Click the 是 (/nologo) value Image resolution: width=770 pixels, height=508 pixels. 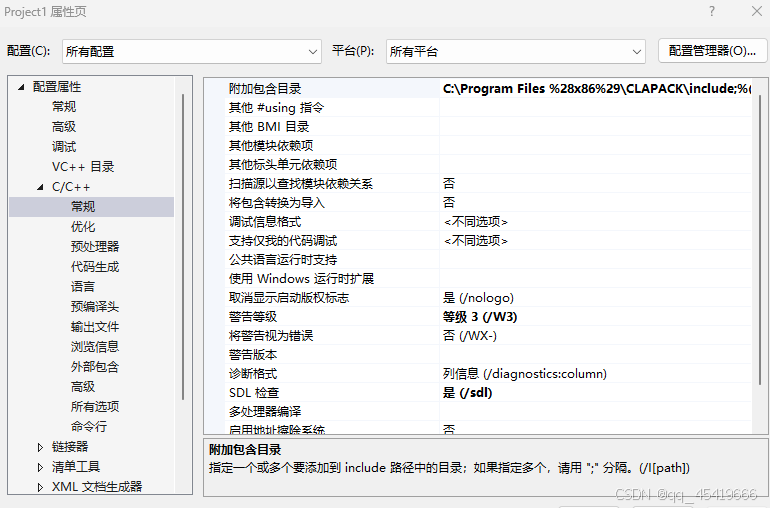coord(478,298)
